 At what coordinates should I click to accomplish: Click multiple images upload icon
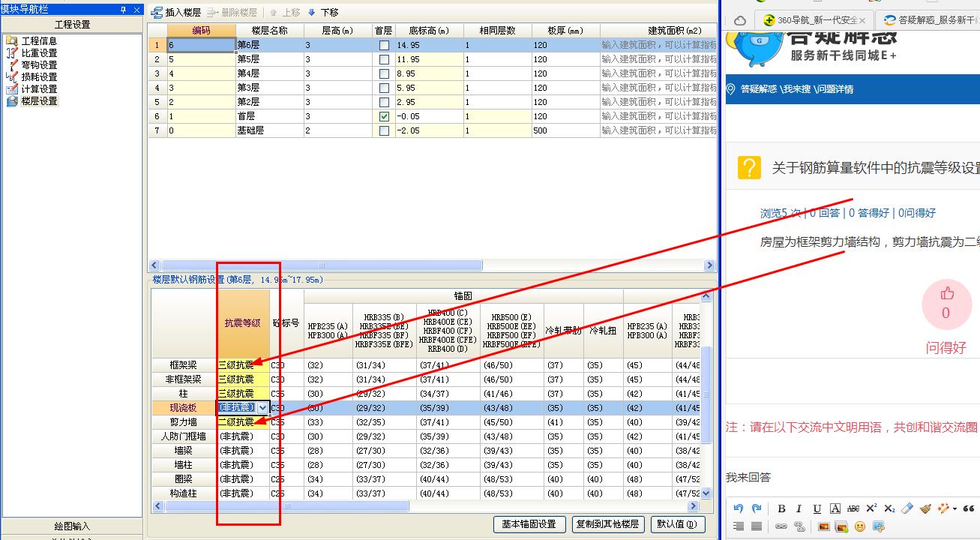(841, 526)
